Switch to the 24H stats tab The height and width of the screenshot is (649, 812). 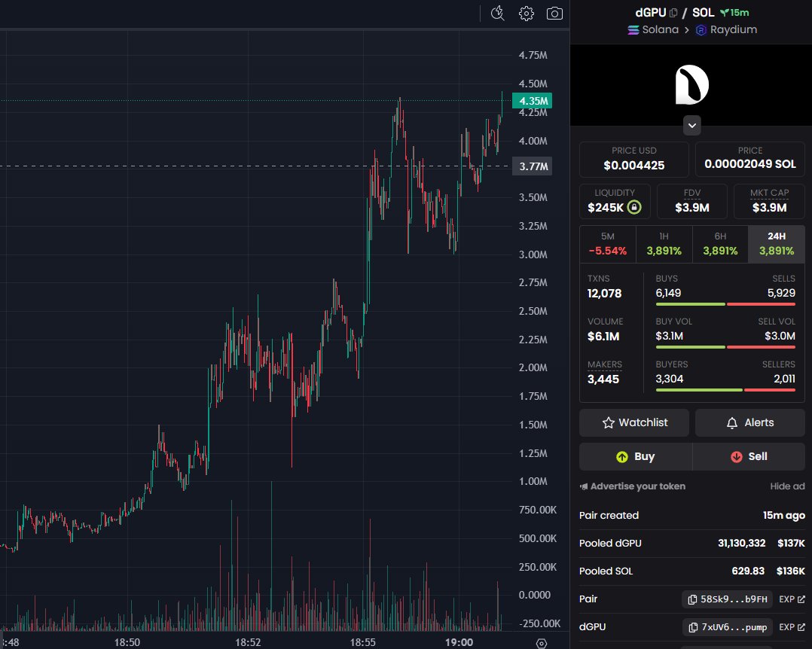pos(776,243)
